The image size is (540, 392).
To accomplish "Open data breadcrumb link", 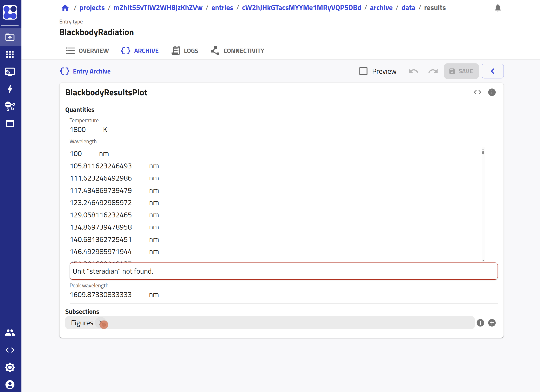I will click(x=408, y=8).
